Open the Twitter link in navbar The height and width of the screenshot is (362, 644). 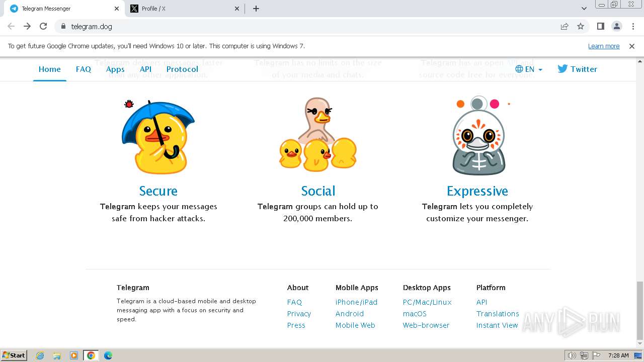[578, 69]
